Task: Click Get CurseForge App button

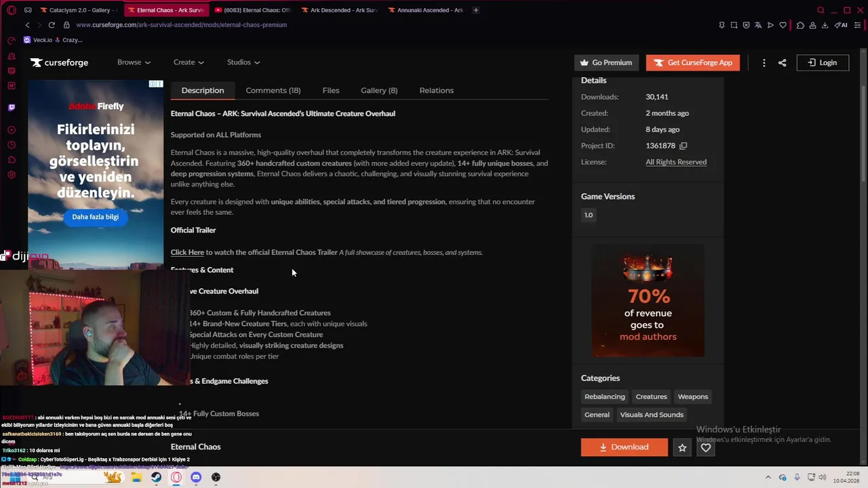Action: (x=693, y=62)
